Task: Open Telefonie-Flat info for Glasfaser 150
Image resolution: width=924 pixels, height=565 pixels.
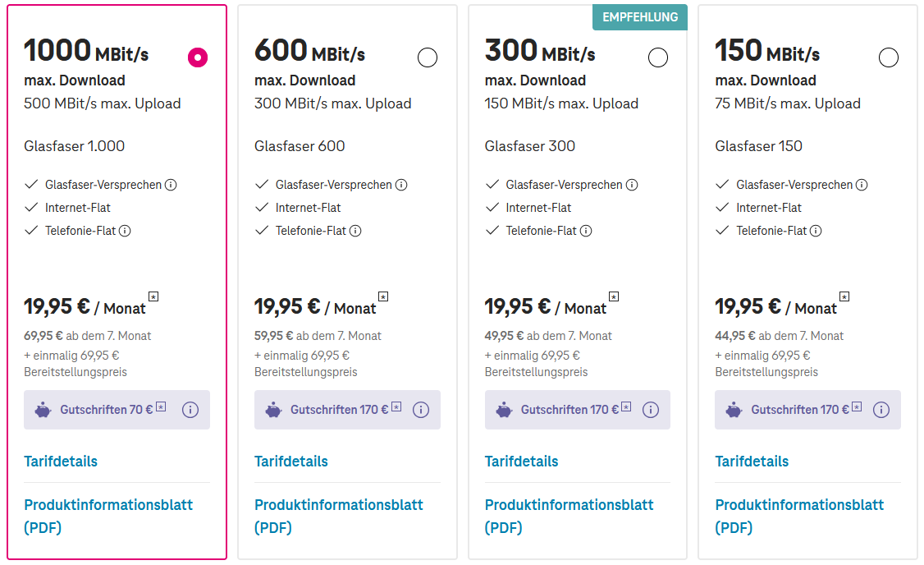Action: [817, 231]
